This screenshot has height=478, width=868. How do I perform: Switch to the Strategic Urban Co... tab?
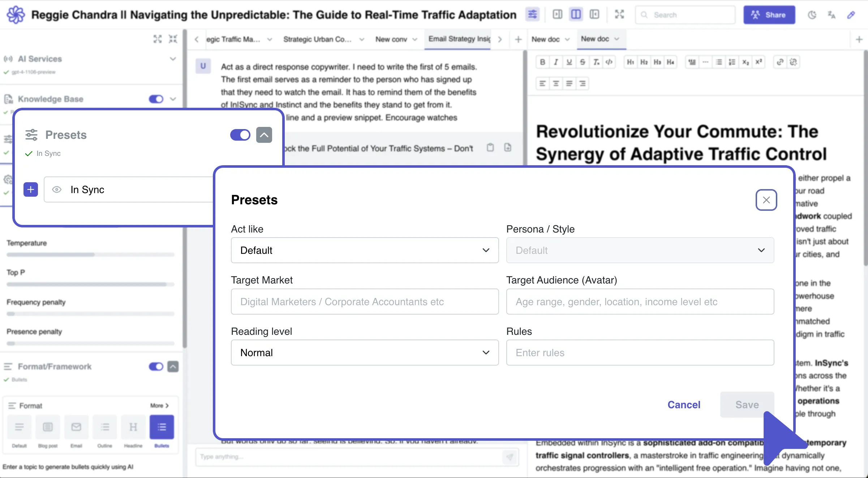317,39
